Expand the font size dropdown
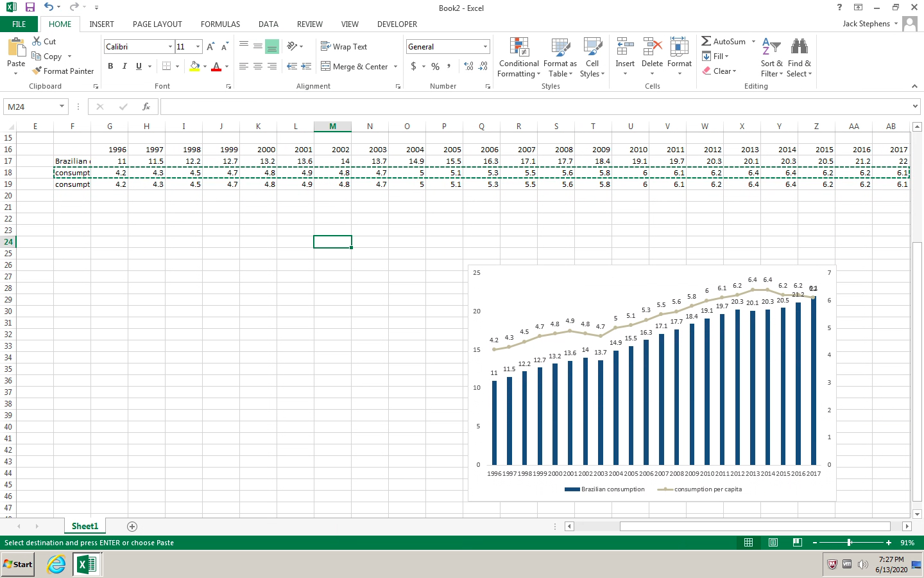Image resolution: width=924 pixels, height=578 pixels. click(x=198, y=47)
